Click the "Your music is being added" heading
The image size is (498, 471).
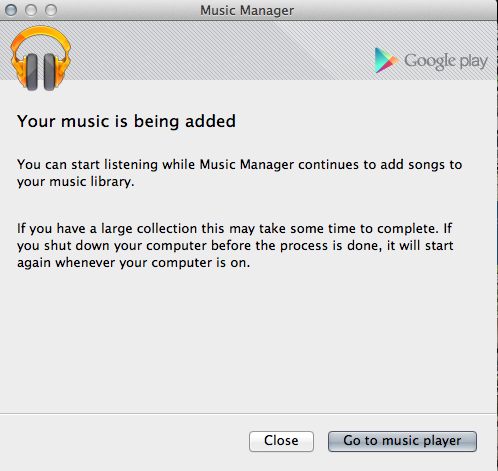coord(126,121)
